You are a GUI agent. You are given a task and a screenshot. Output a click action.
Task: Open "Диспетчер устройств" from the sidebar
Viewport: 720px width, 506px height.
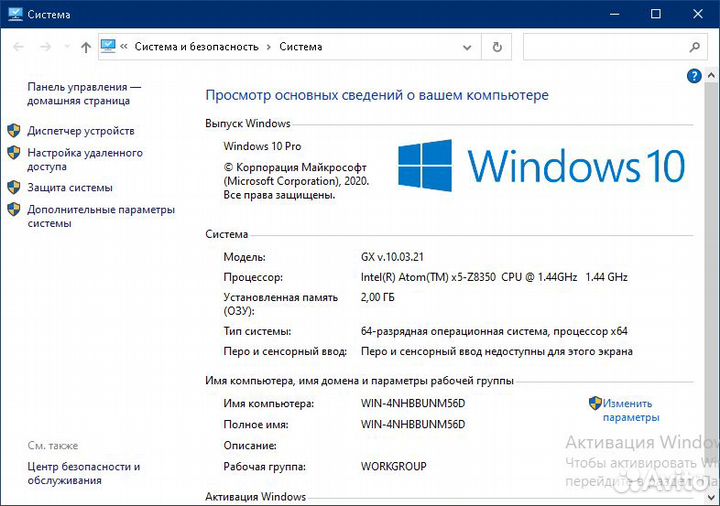(80, 131)
